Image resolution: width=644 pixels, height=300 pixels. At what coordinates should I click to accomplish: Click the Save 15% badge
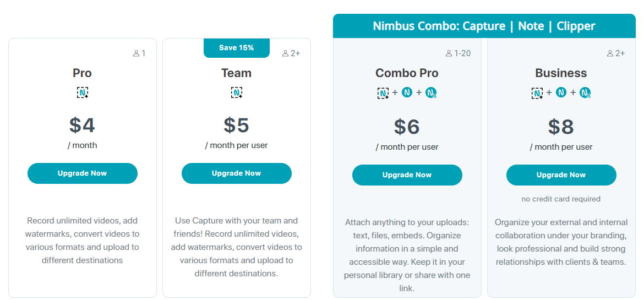237,48
